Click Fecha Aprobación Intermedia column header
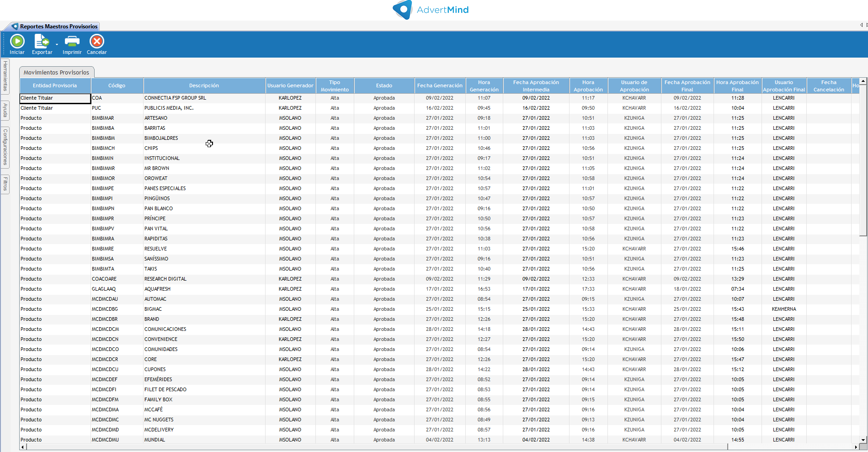This screenshot has height=452, width=868. pyautogui.click(x=536, y=85)
